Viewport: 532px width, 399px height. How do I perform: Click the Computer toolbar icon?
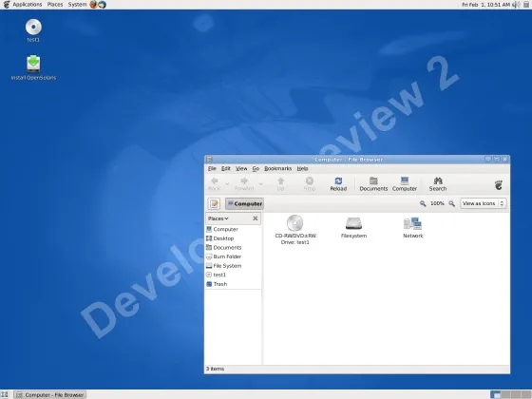[405, 184]
